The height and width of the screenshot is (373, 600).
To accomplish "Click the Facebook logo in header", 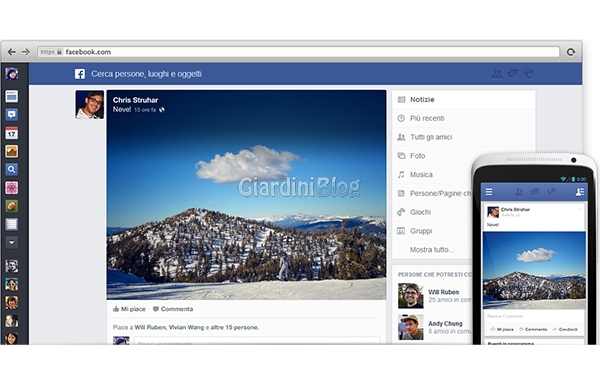I will click(80, 74).
